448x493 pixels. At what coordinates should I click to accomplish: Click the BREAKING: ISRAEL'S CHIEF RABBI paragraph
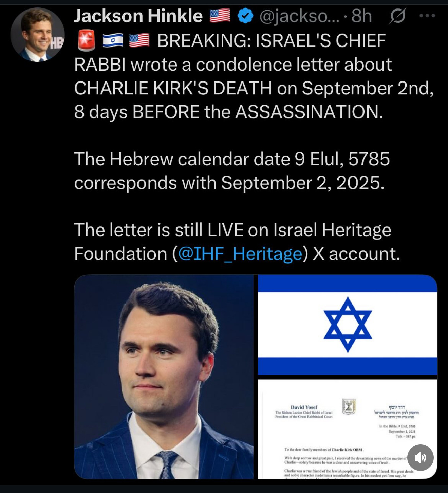(x=254, y=76)
